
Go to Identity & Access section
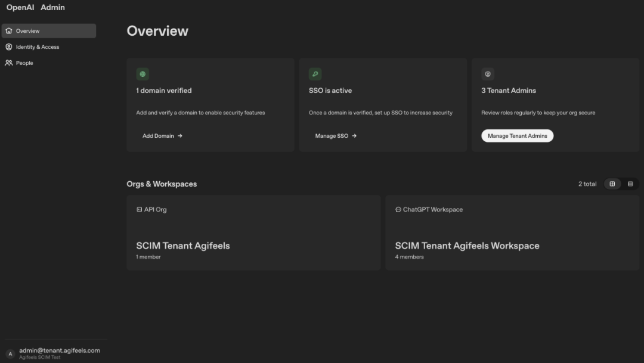[48, 47]
